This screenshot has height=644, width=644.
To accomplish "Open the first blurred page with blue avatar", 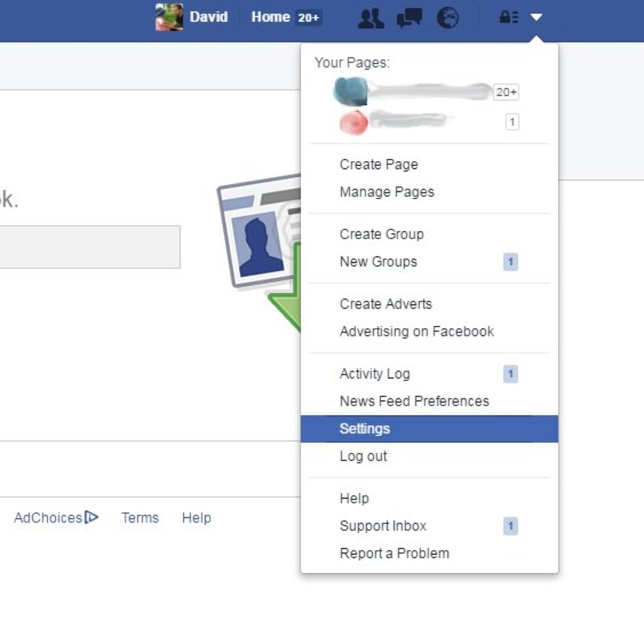I will [426, 92].
